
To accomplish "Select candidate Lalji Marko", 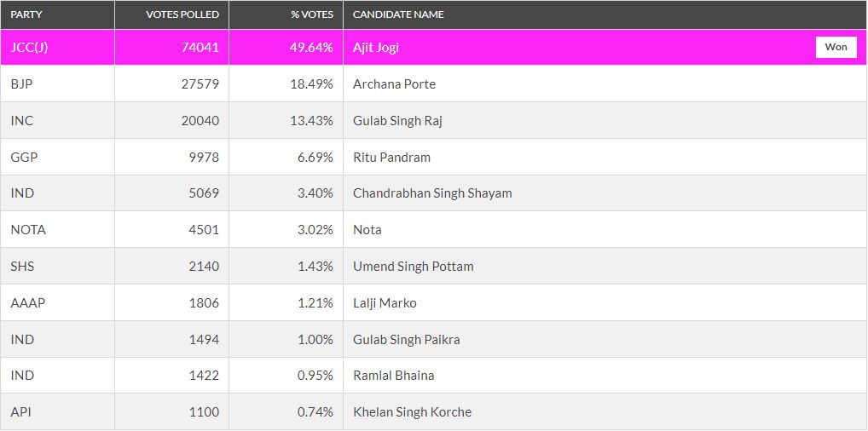I will coord(385,303).
